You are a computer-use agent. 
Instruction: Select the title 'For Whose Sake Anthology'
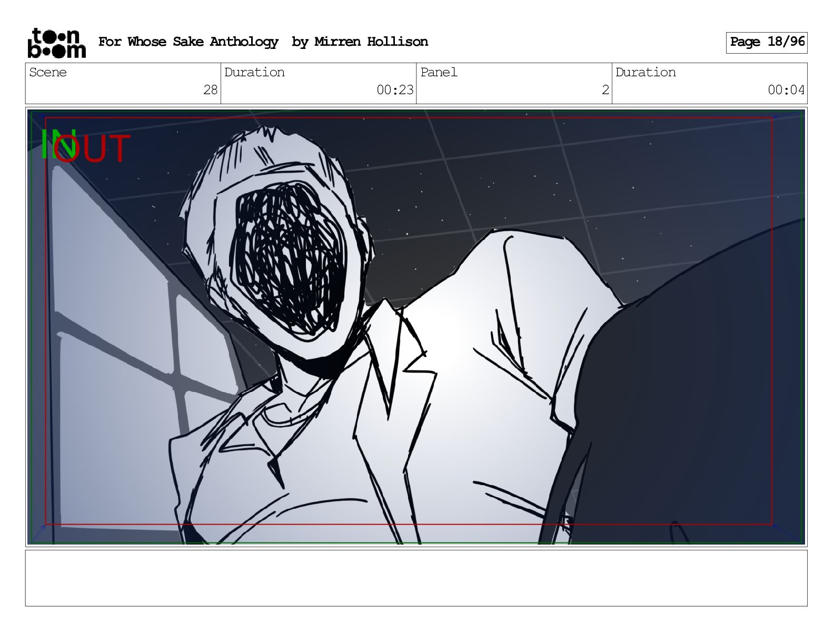(188, 42)
